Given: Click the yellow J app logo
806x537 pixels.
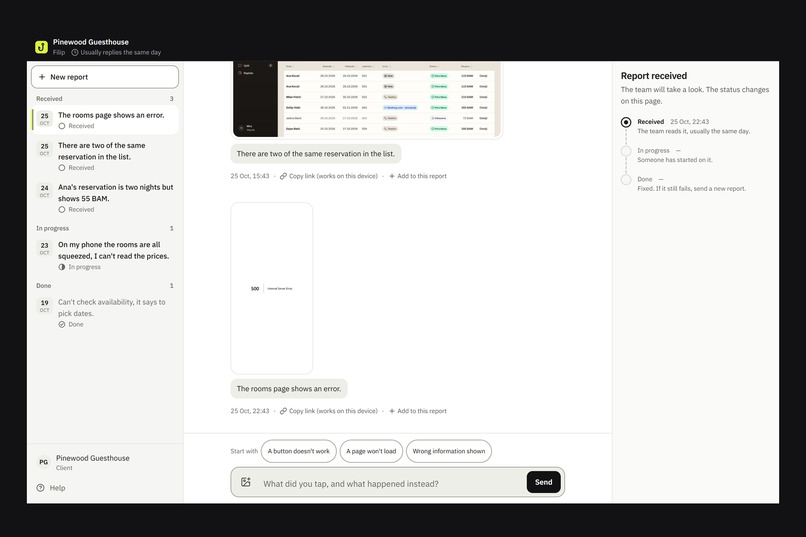Looking at the screenshot, I should point(41,47).
